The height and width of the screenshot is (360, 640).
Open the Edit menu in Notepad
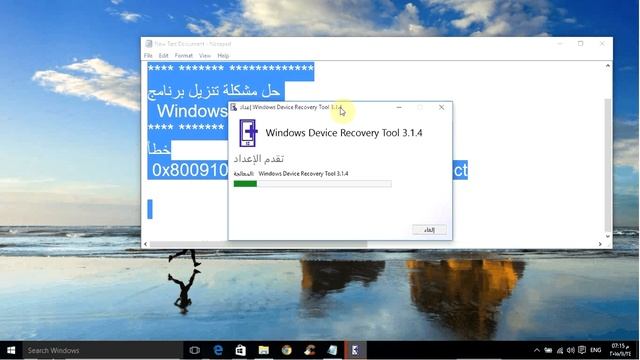[x=163, y=56]
